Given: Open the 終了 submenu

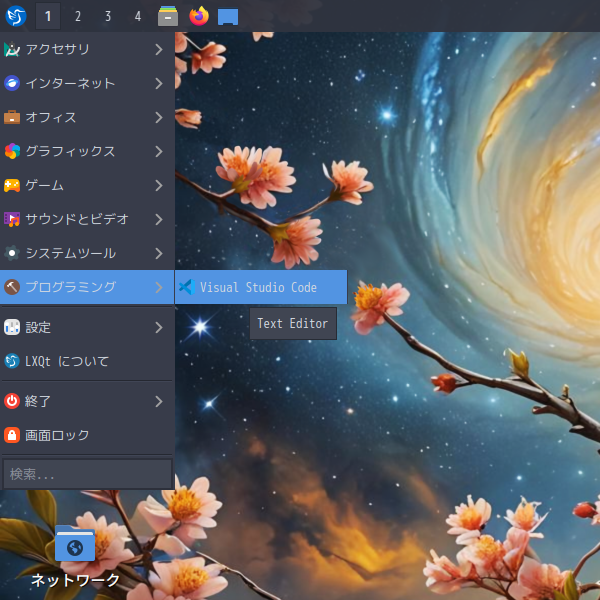Looking at the screenshot, I should coord(87,401).
